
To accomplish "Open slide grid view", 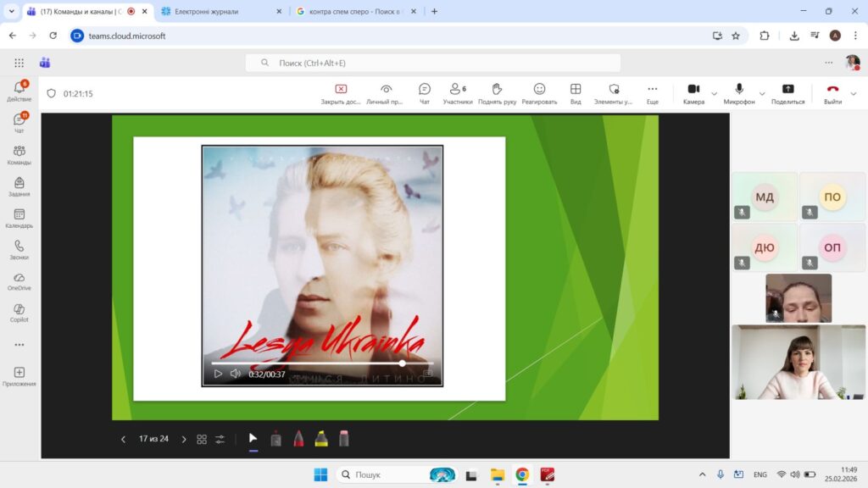I will (x=202, y=439).
